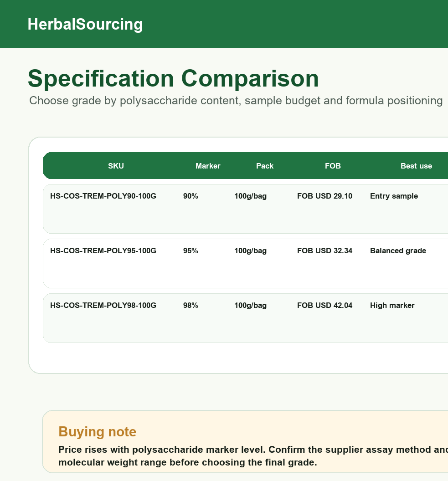Click the Buying note heading
The height and width of the screenshot is (481, 448).
pos(97,432)
